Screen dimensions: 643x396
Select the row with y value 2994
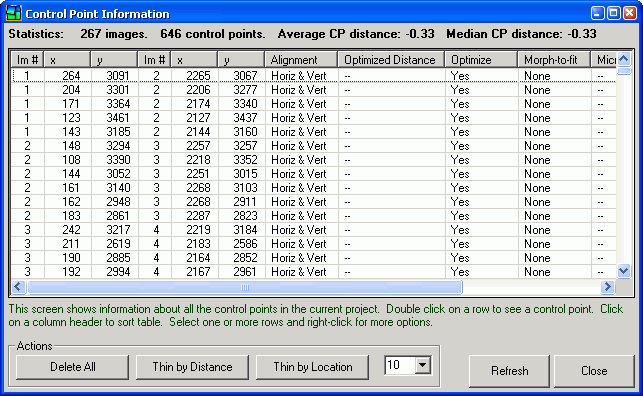tap(314, 271)
